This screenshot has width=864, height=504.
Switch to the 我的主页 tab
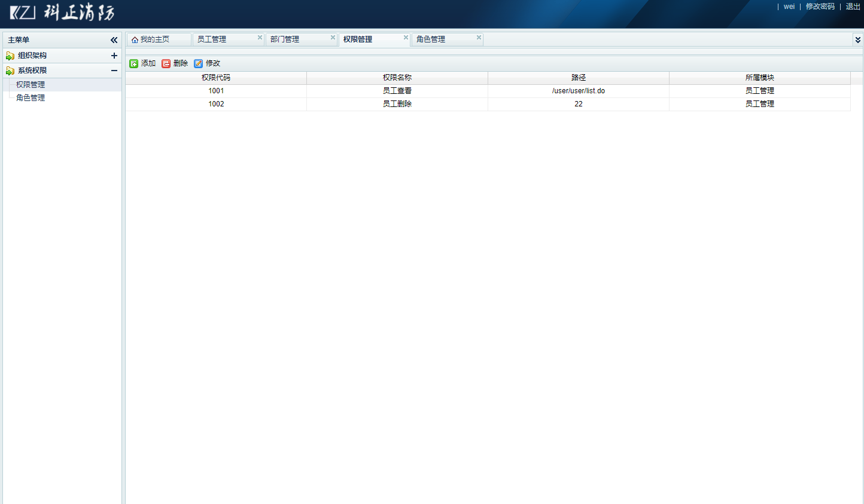click(x=159, y=39)
